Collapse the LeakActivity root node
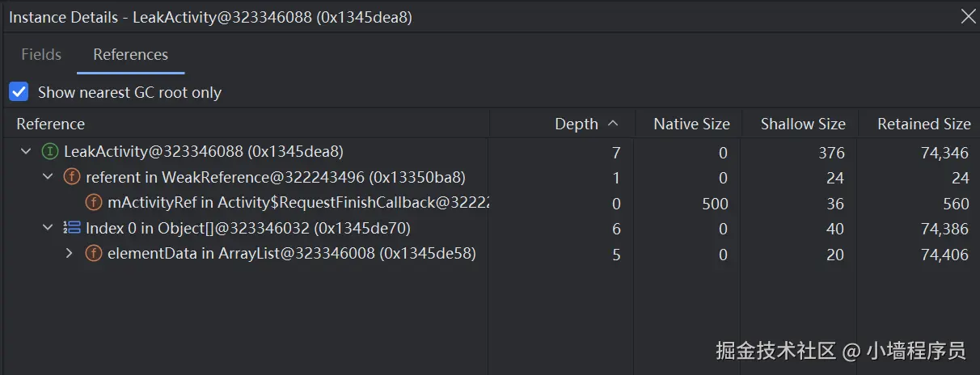The image size is (980, 375). tap(27, 151)
